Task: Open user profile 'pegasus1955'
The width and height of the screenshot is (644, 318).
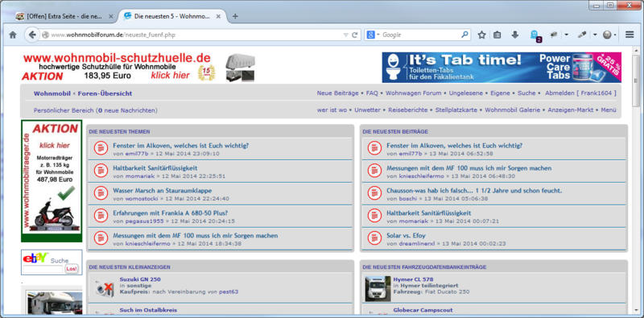Action: (x=144, y=221)
